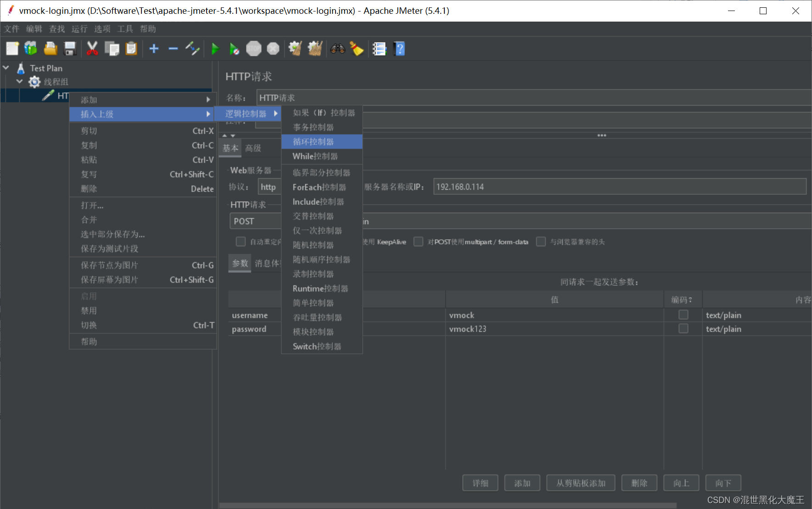Click the Reset search brush icon

pos(357,49)
